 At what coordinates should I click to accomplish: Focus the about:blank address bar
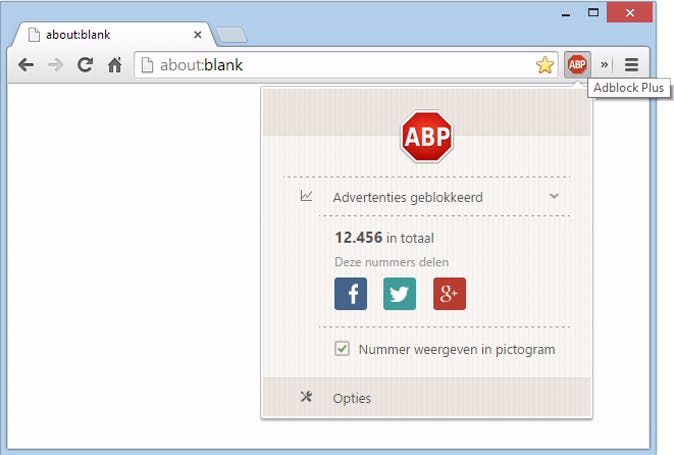coord(346,65)
